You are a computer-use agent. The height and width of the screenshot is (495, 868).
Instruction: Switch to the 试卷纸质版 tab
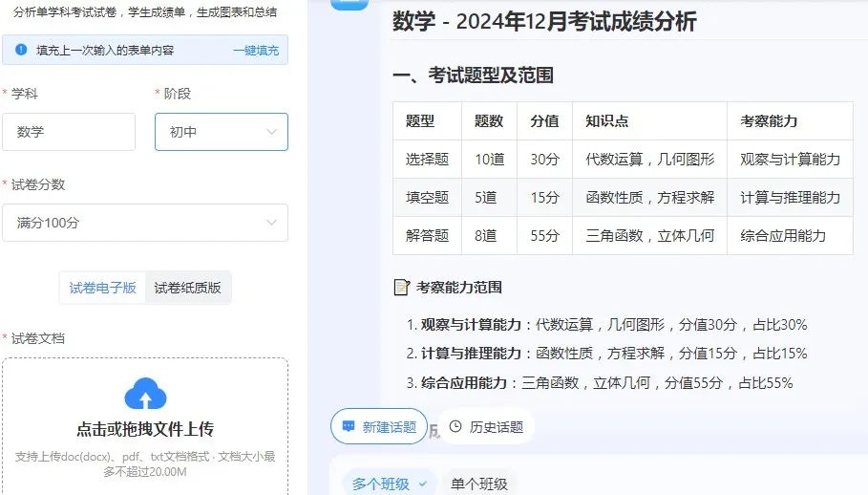click(188, 288)
